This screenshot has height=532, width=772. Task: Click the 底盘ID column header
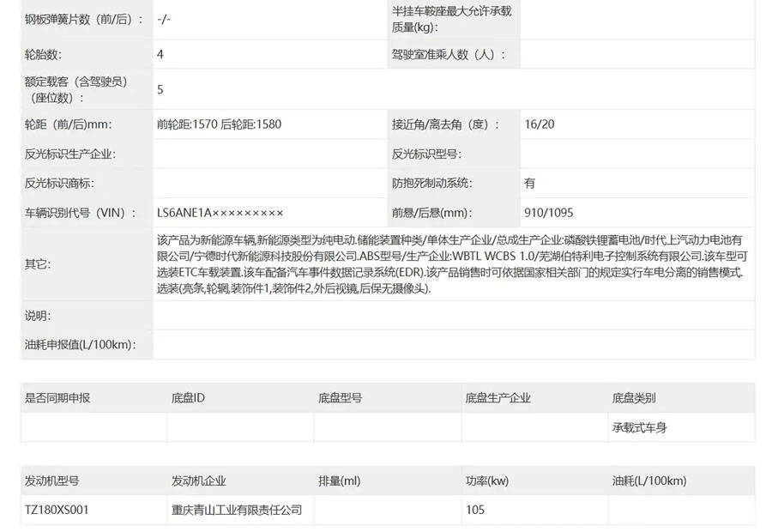(x=188, y=398)
